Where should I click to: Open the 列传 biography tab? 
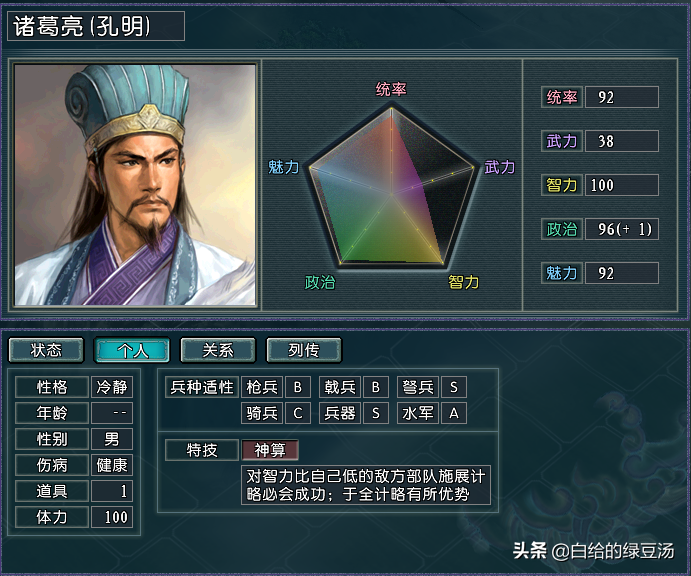tap(303, 350)
